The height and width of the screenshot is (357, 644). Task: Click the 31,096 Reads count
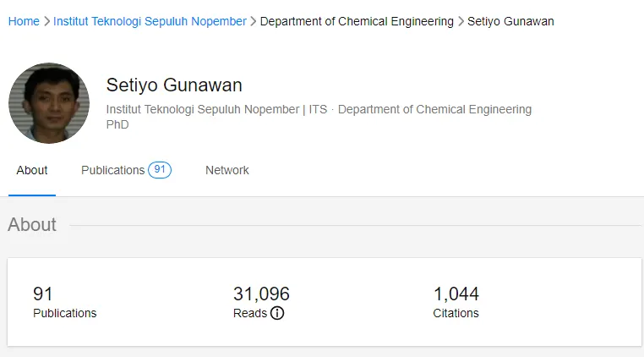click(x=261, y=294)
